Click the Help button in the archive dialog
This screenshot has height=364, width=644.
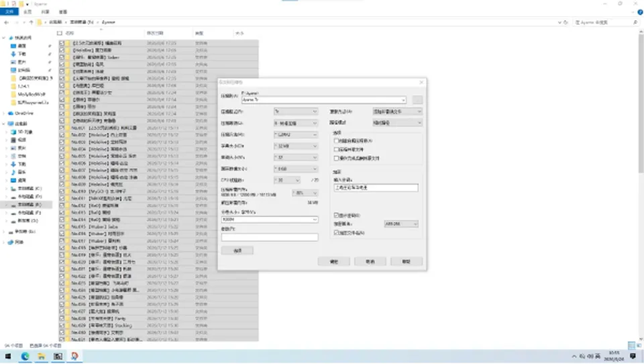tap(407, 262)
